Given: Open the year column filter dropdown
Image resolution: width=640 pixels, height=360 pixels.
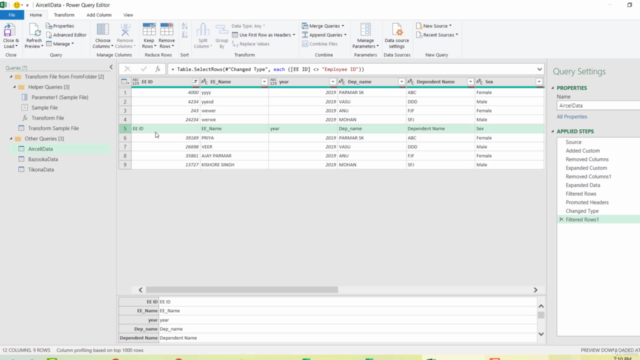Looking at the screenshot, I should [x=333, y=82].
